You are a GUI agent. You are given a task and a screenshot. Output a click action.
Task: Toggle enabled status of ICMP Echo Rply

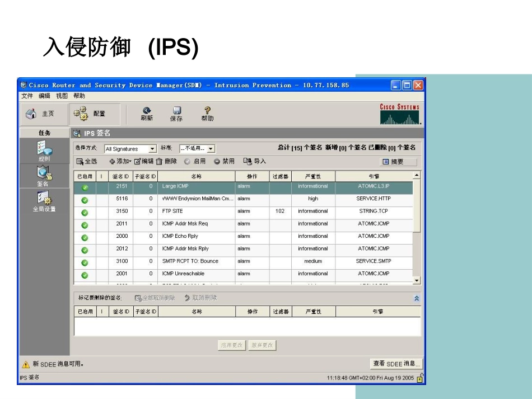point(85,238)
